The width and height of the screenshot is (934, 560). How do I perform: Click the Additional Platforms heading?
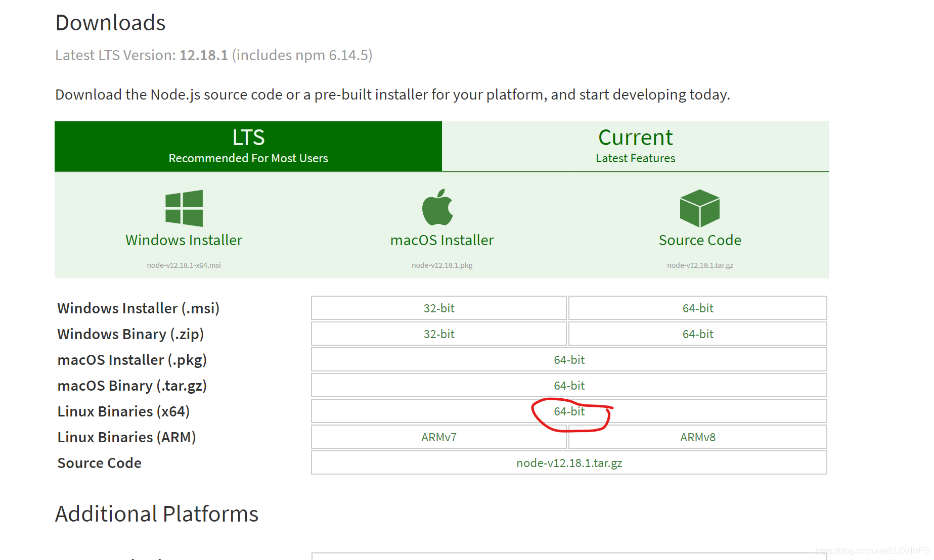pos(157,514)
